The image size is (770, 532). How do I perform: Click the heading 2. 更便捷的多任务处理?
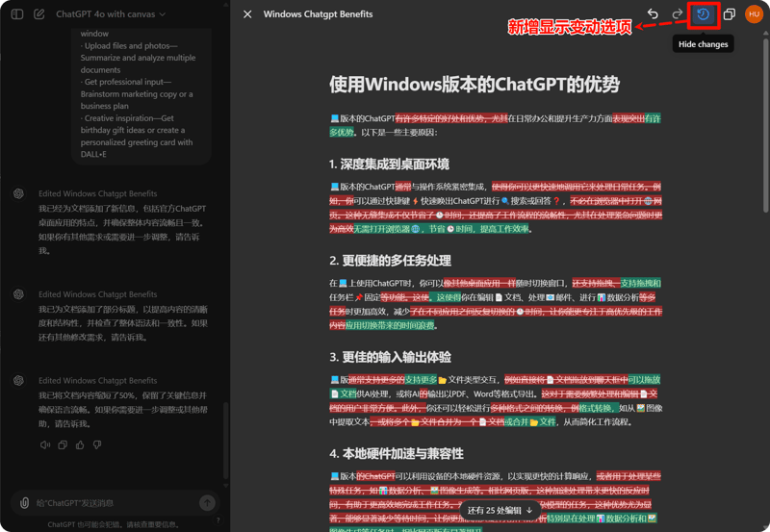390,261
